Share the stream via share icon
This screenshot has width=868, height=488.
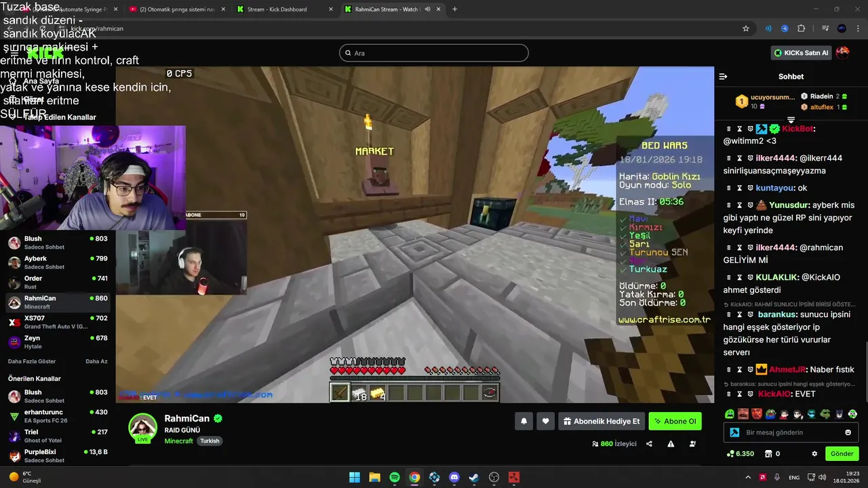pos(649,444)
